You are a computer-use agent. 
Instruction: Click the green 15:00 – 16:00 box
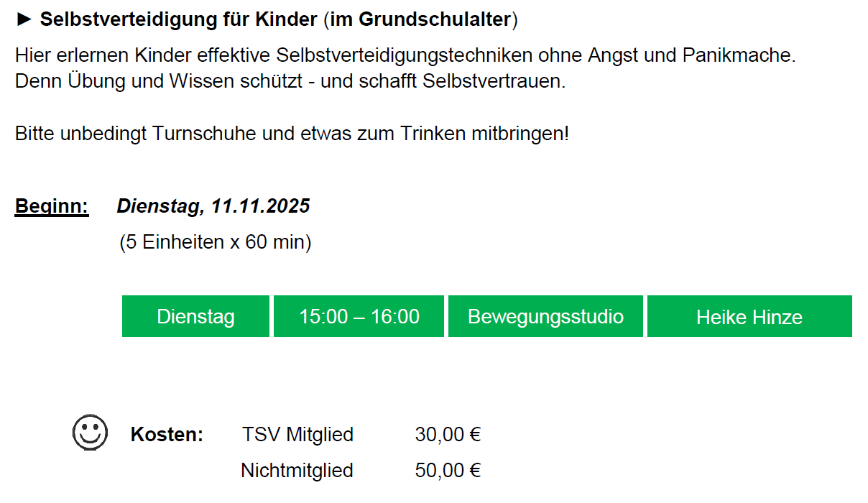[x=359, y=316]
